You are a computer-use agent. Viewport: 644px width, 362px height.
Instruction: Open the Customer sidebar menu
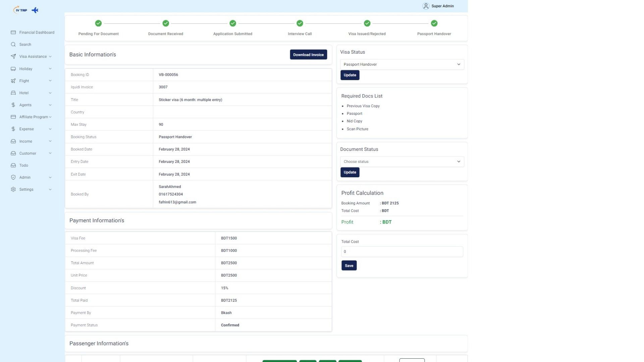pos(28,153)
